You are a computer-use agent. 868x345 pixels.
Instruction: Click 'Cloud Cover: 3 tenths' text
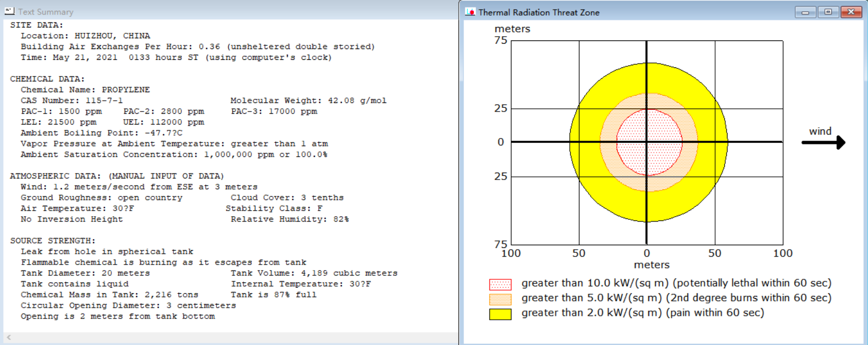[287, 198]
